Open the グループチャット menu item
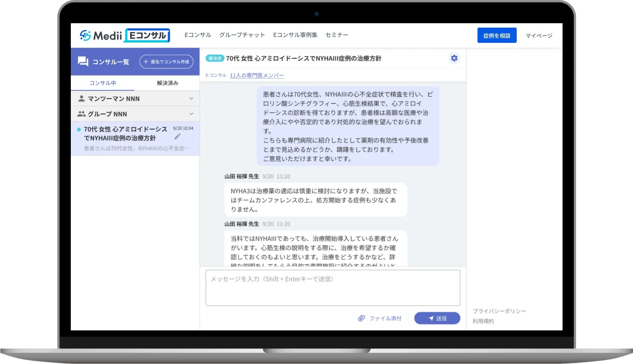Screen dimensions: 633x364 (x=242, y=35)
